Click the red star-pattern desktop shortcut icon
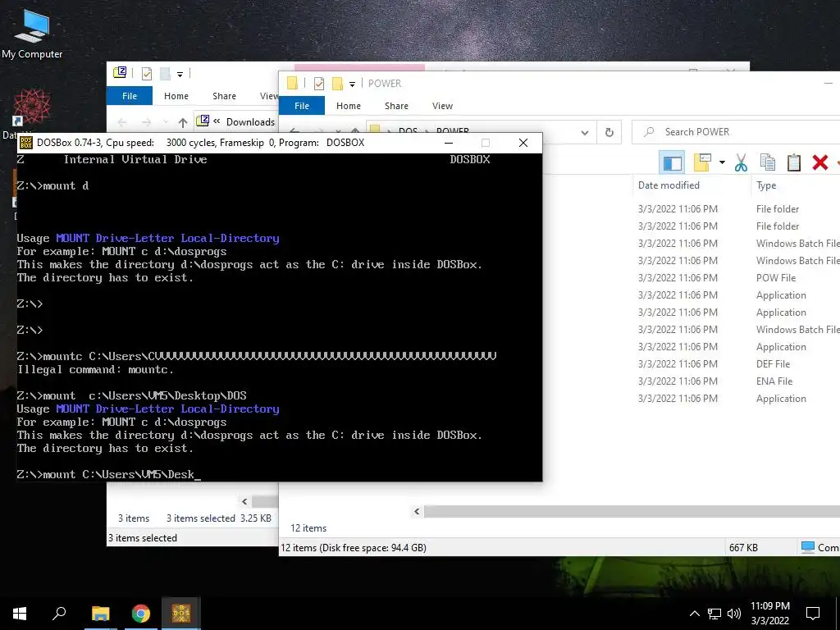This screenshot has width=840, height=630. [x=32, y=107]
